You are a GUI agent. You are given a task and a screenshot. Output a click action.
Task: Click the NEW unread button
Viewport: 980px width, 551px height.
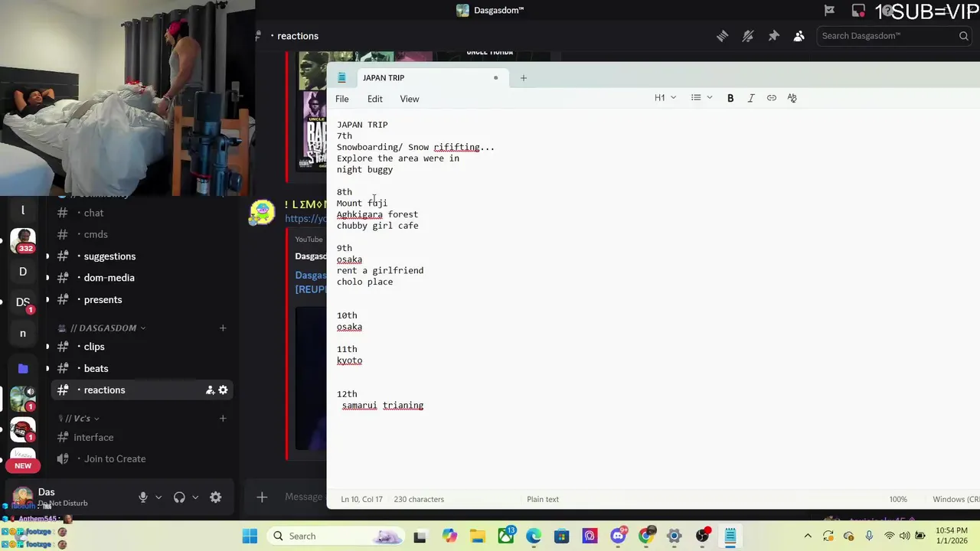(23, 465)
